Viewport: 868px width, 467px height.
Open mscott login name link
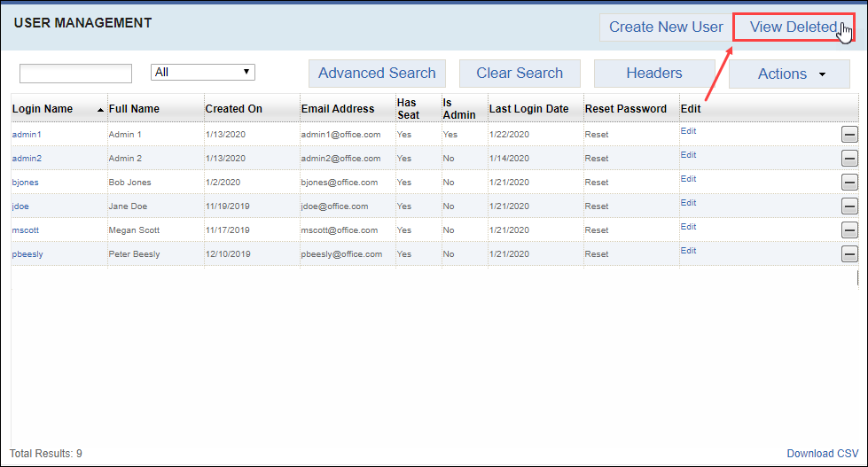pyautogui.click(x=26, y=230)
